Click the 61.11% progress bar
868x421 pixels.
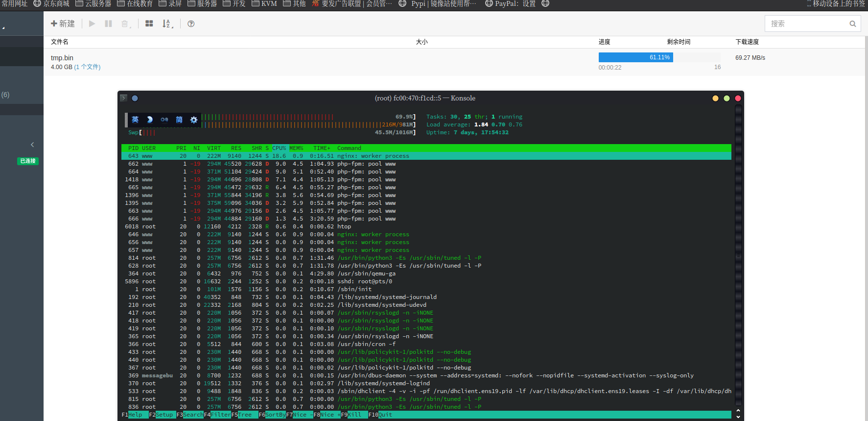point(659,57)
